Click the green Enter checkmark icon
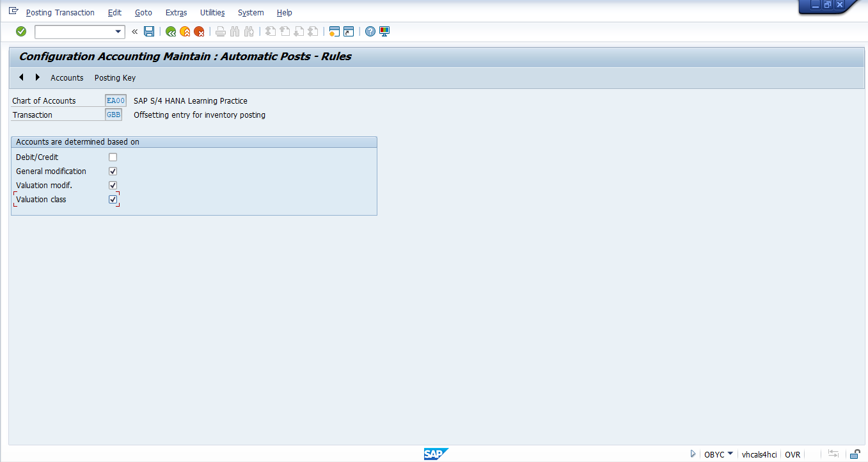 (x=21, y=31)
